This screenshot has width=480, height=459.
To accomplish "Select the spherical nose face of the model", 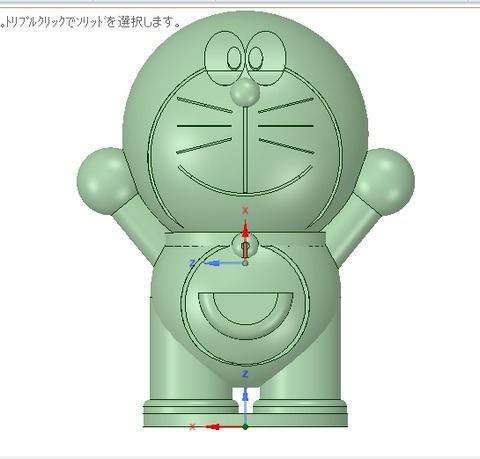I will point(245,92).
